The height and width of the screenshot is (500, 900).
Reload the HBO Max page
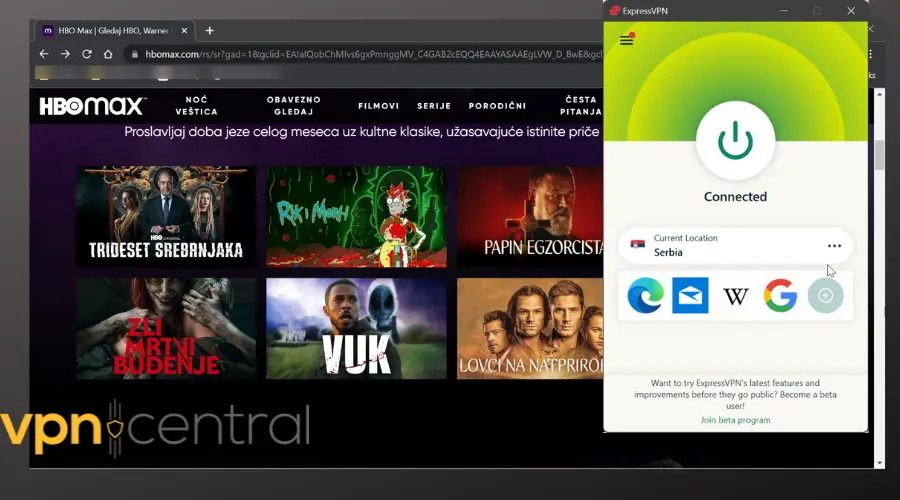point(87,54)
